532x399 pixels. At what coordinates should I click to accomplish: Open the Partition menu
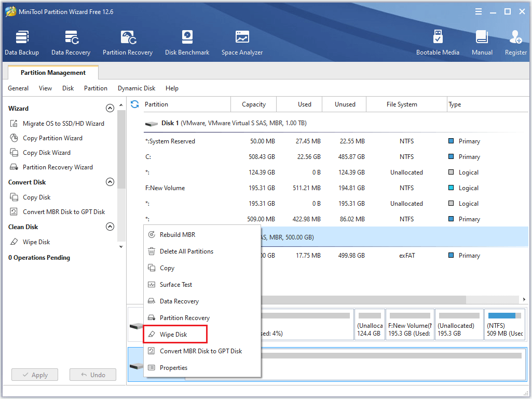pyautogui.click(x=96, y=88)
